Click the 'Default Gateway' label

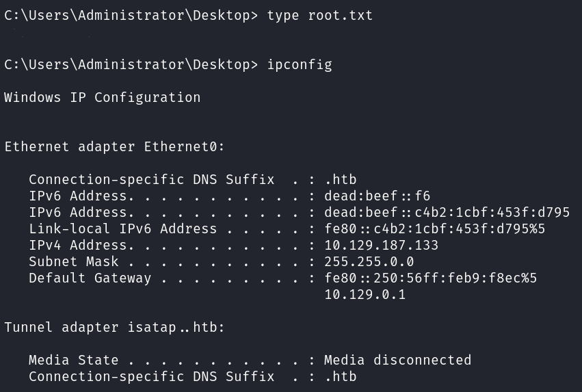[90, 278]
